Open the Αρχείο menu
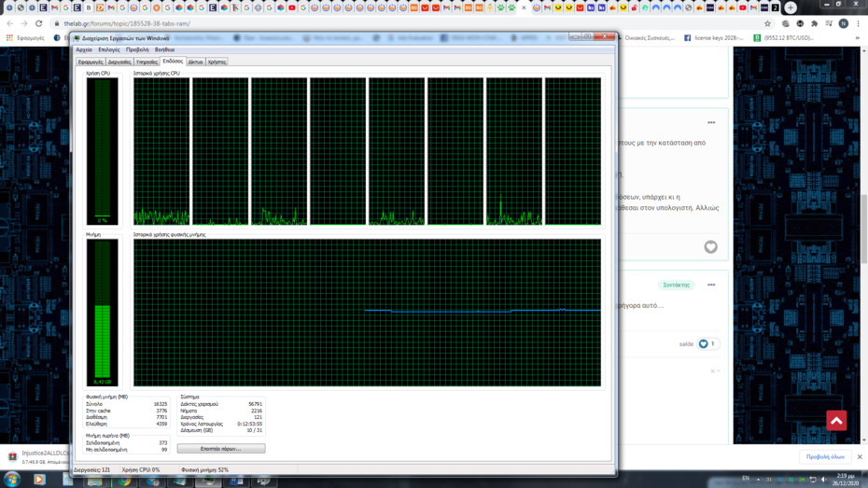The image size is (868, 488). [x=84, y=49]
